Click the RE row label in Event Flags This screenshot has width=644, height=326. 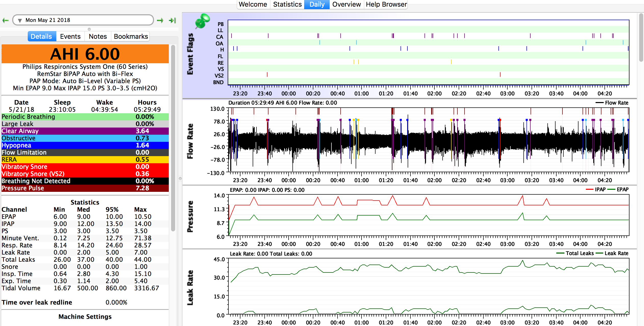click(221, 63)
